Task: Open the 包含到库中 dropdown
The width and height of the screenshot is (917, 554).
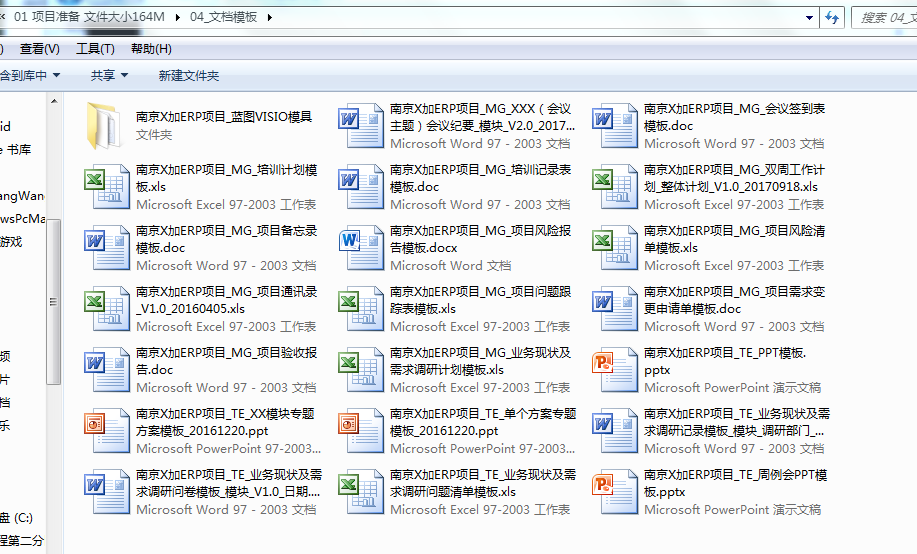Action: coord(29,75)
